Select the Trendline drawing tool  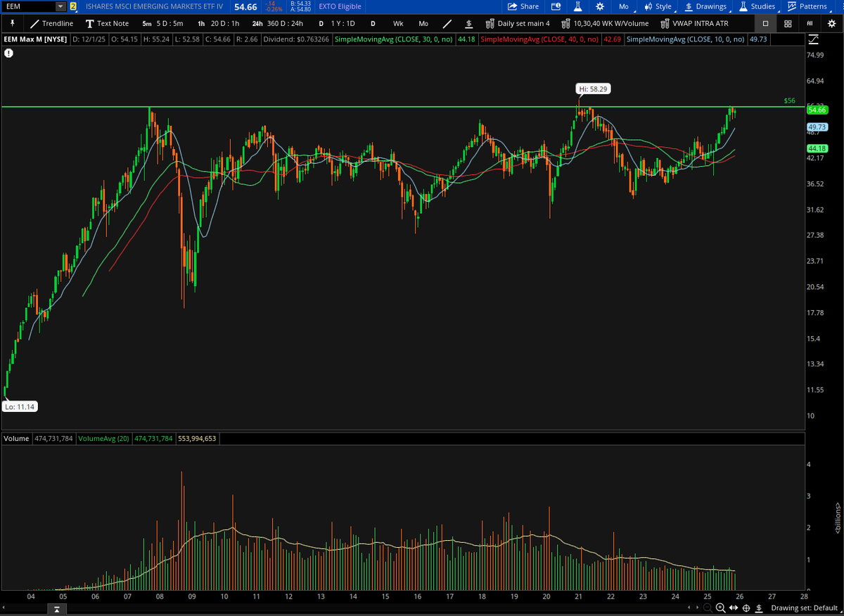[52, 23]
